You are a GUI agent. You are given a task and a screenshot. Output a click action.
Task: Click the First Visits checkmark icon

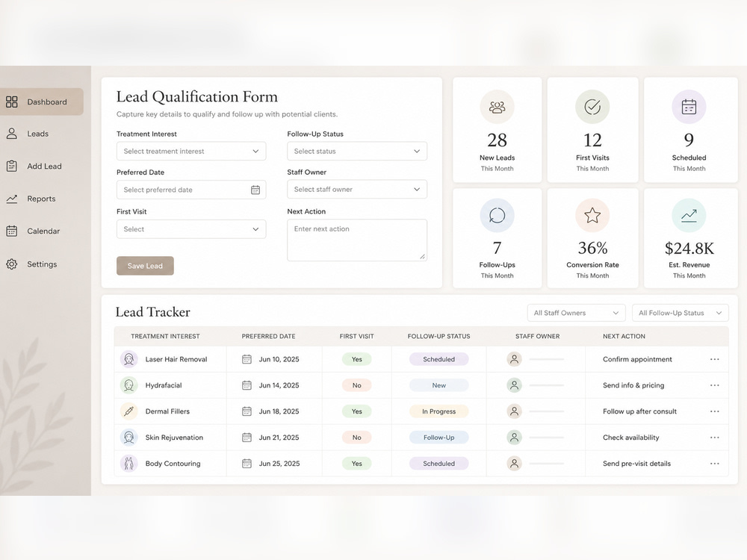point(592,107)
